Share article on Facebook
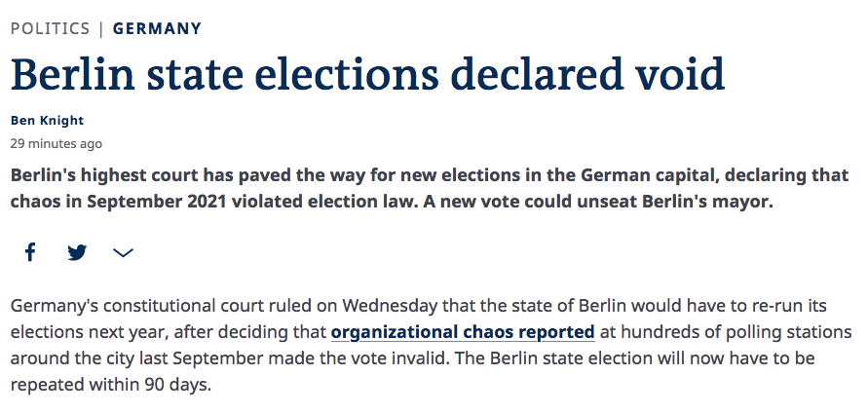 [x=30, y=252]
